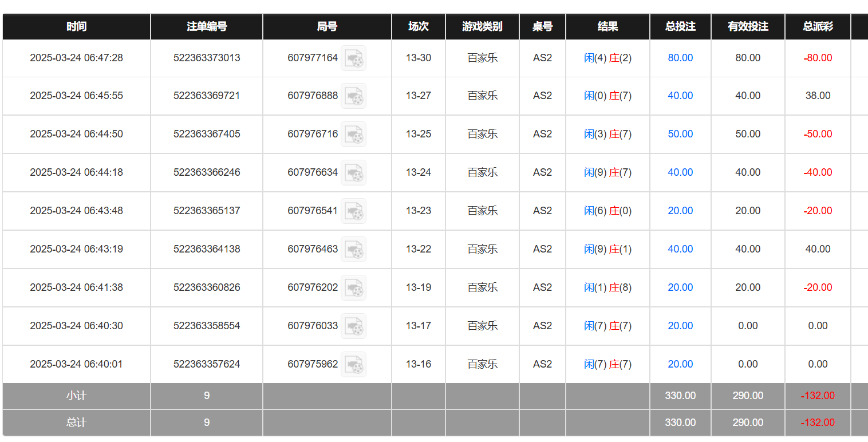Click the 时间 column header
This screenshot has width=868, height=442.
[x=76, y=26]
